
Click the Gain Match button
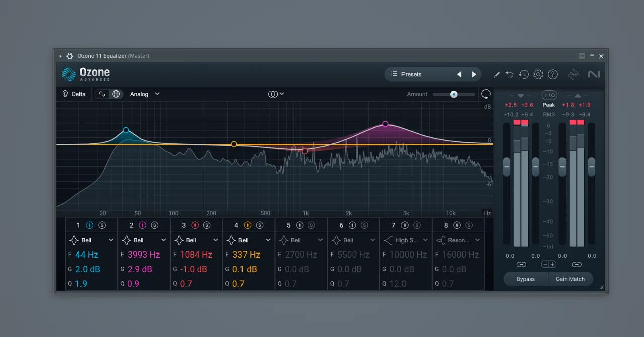pyautogui.click(x=570, y=279)
